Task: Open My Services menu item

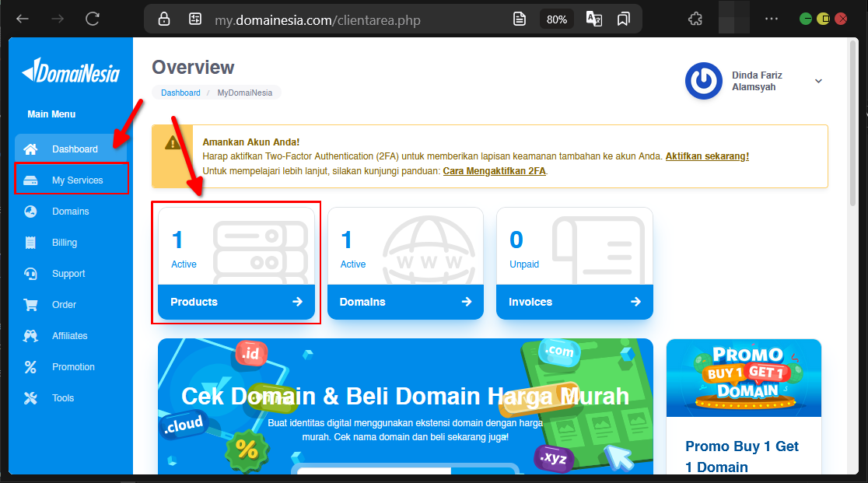Action: coord(72,179)
